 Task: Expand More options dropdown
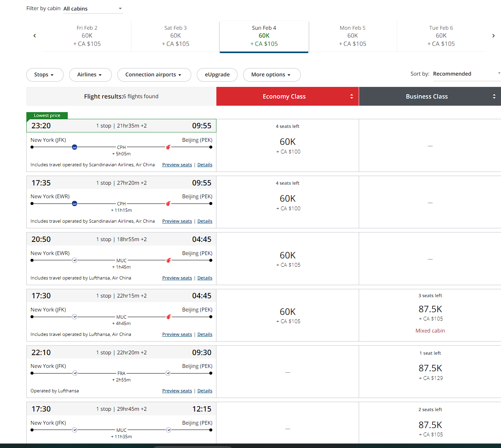point(272,75)
